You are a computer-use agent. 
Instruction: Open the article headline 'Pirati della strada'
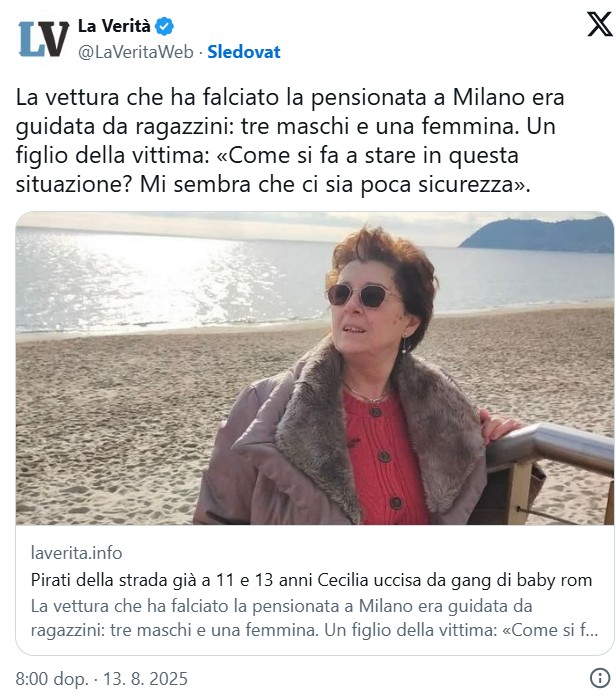[x=311, y=580]
